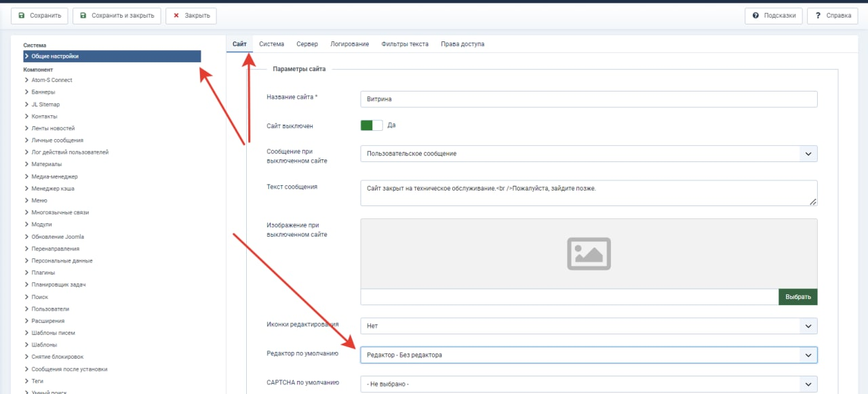Open CAPTCHA по умолчанию dropdown
Image resolution: width=868 pixels, height=394 pixels.
[589, 384]
